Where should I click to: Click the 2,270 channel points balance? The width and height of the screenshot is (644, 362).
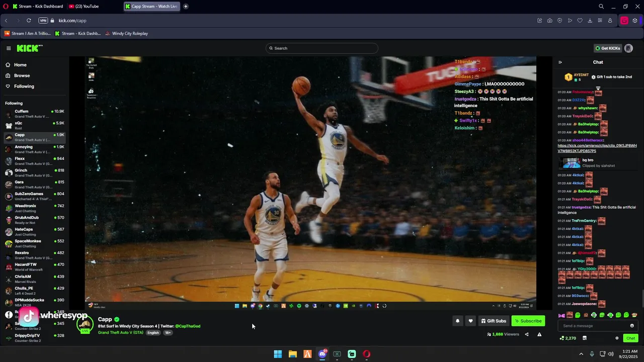(568, 338)
